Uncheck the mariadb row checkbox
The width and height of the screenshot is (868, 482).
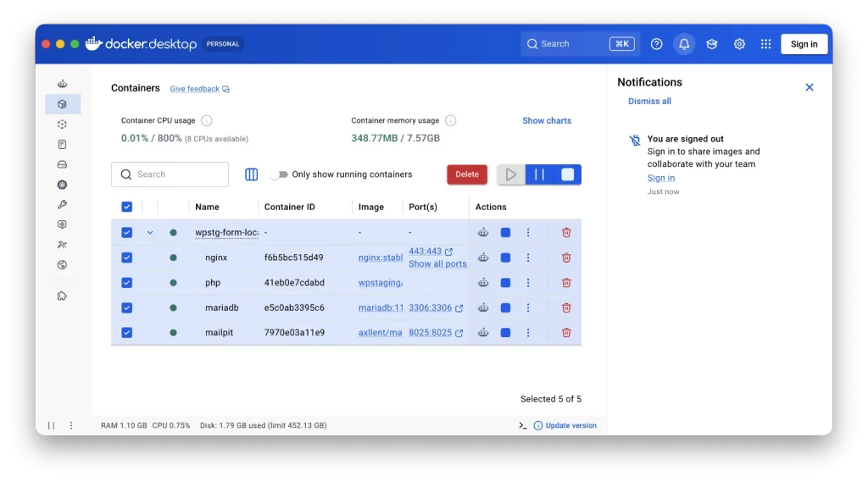pyautogui.click(x=127, y=307)
